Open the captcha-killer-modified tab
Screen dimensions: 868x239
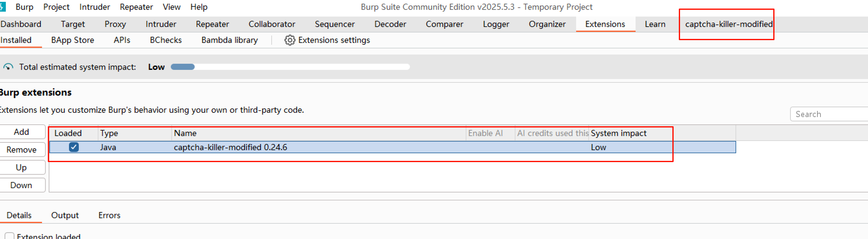click(728, 24)
